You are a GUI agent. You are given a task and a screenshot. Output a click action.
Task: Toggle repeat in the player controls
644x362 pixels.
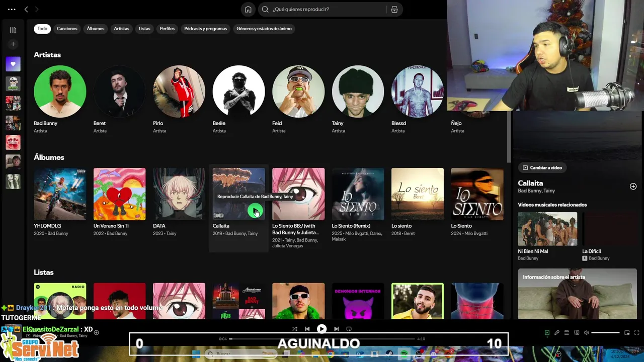click(349, 329)
